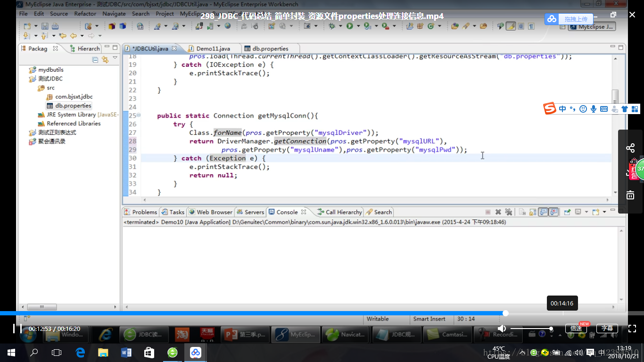The height and width of the screenshot is (362, 644).
Task: Click the New file wizard icon
Action: [x=27, y=26]
